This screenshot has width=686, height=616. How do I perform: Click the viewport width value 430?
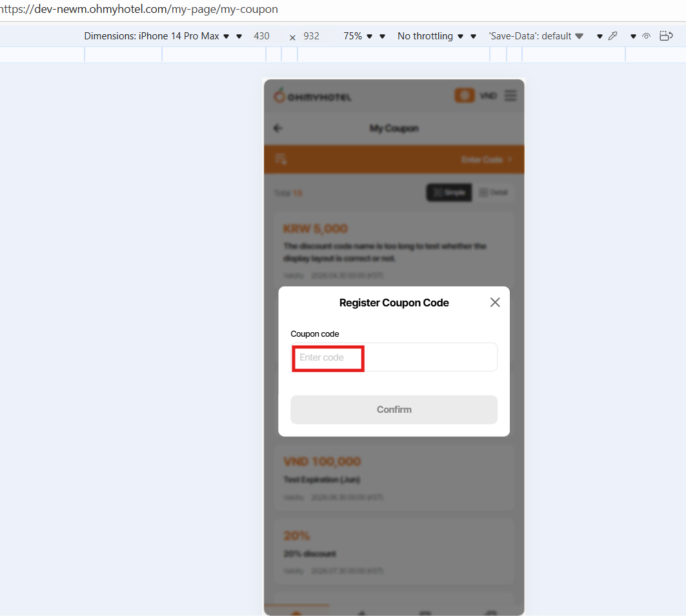261,36
